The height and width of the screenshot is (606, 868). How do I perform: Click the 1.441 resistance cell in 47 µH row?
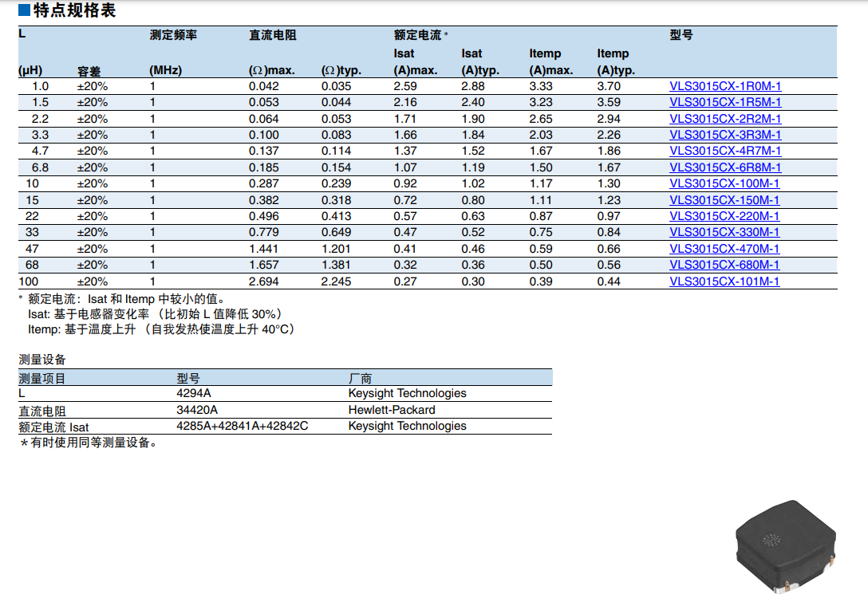(x=264, y=249)
